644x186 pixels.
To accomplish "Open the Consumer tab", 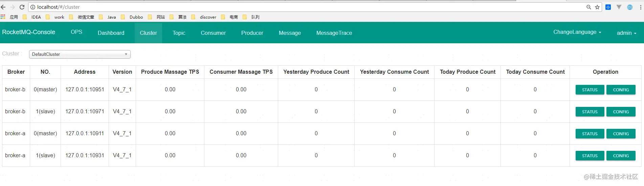I will 213,33.
